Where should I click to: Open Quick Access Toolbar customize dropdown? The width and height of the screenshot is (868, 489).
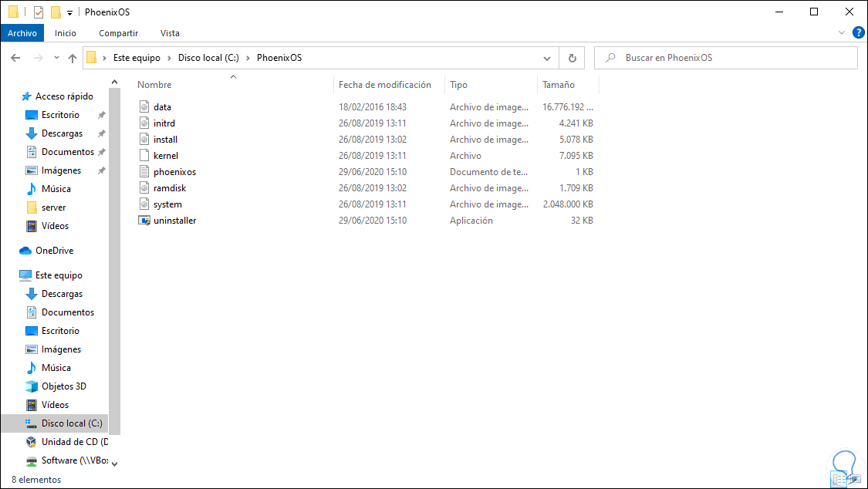(69, 12)
